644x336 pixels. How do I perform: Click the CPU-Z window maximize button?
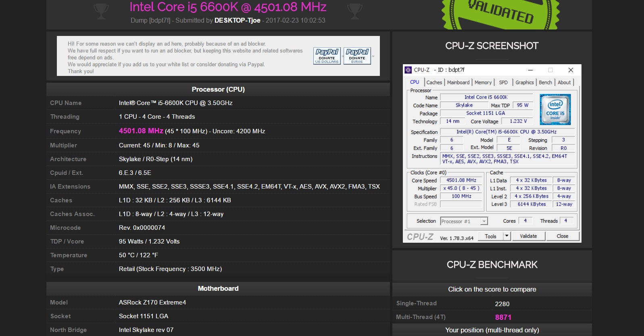click(550, 70)
